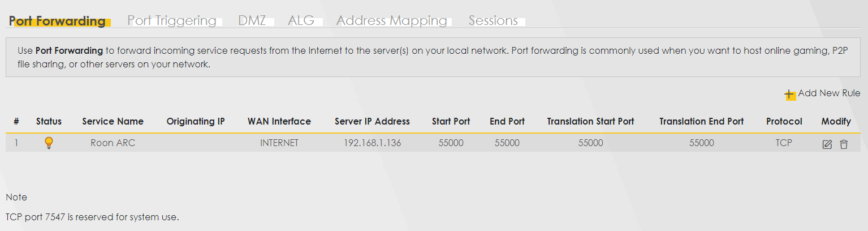Image resolution: width=868 pixels, height=231 pixels.
Task: Click the Service Name column header
Action: pyautogui.click(x=113, y=122)
